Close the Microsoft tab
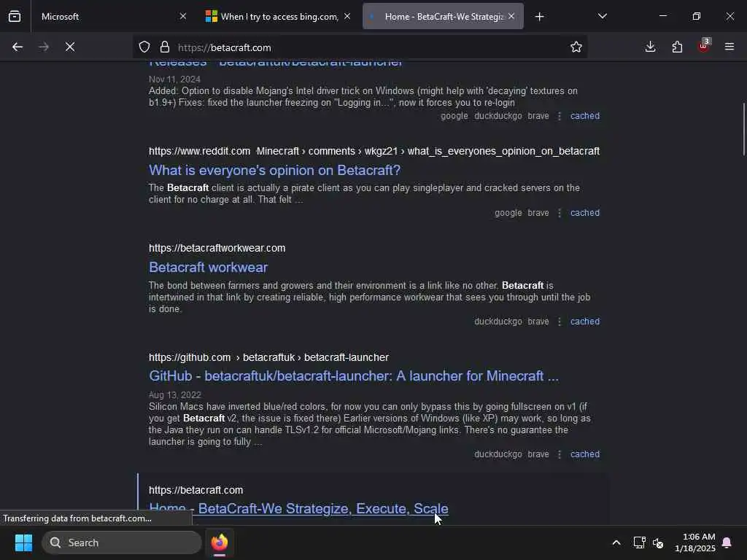Viewport: 747px width, 560px height. [x=183, y=16]
